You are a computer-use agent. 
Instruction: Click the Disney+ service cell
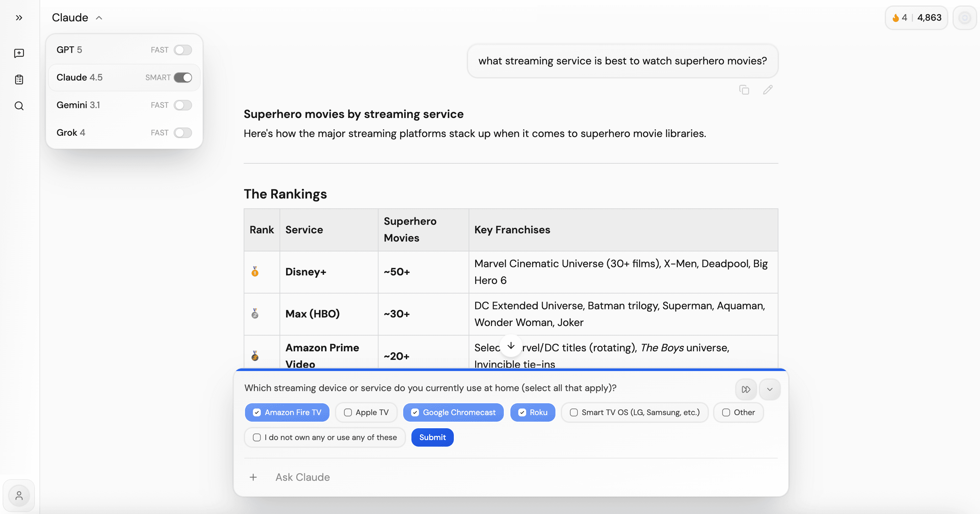[329, 272]
